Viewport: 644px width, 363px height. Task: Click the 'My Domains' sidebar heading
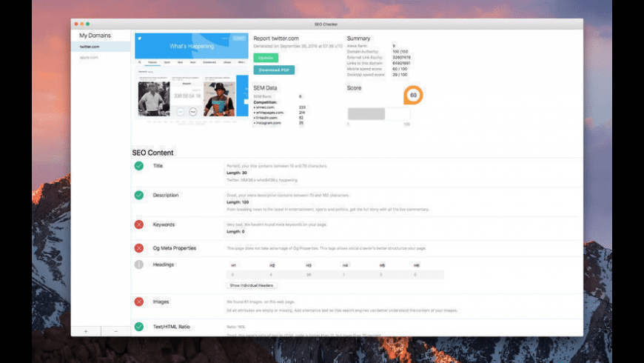[95, 36]
